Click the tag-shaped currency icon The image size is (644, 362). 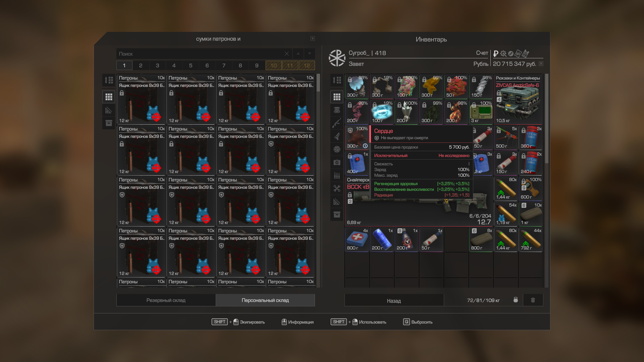(526, 53)
